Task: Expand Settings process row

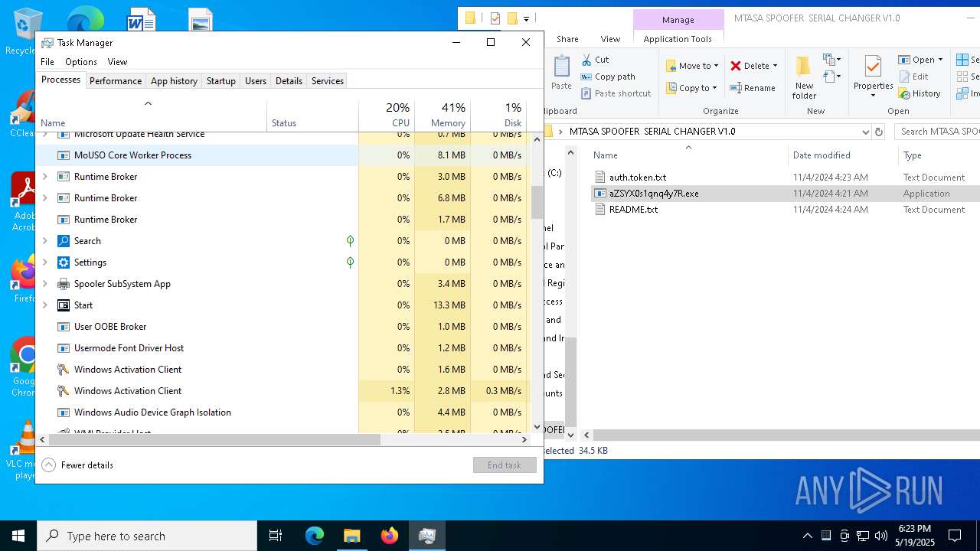Action: pyautogui.click(x=44, y=262)
